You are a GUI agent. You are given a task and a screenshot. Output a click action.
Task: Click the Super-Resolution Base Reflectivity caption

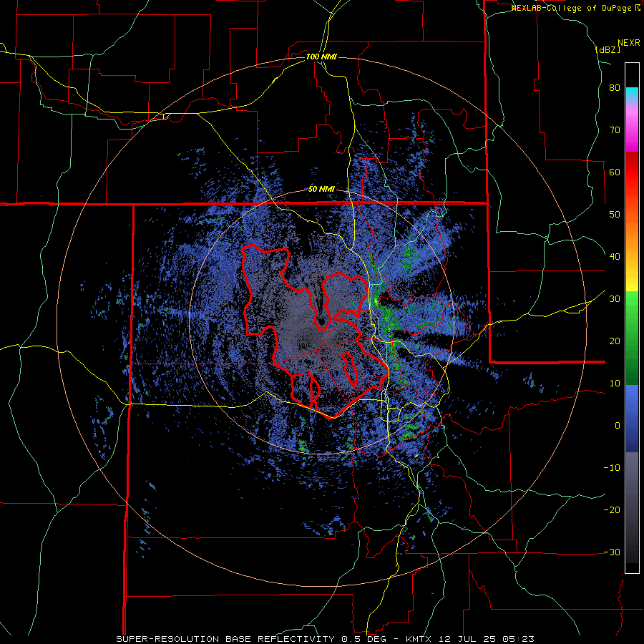pyautogui.click(x=326, y=639)
